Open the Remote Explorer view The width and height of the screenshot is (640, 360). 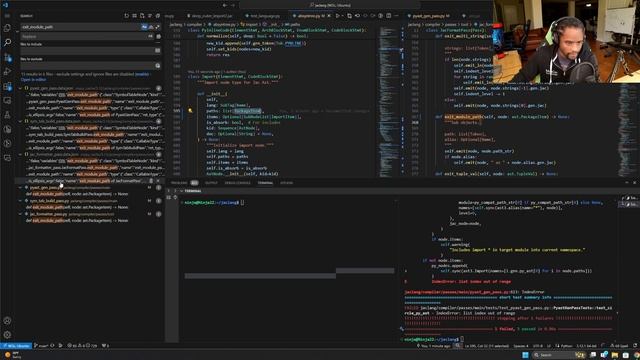7,100
